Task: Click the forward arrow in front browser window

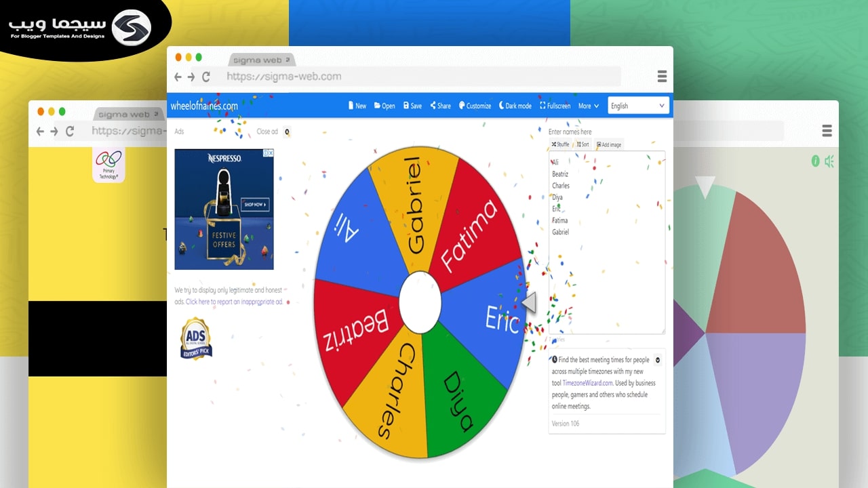Action: tap(191, 77)
